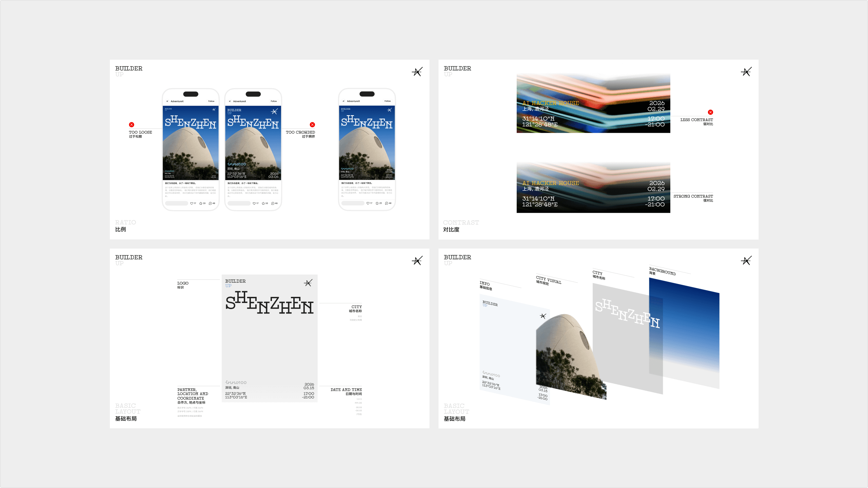This screenshot has width=868, height=488.
Task: Click the red X above LESS CONTRAST
Action: (x=710, y=112)
